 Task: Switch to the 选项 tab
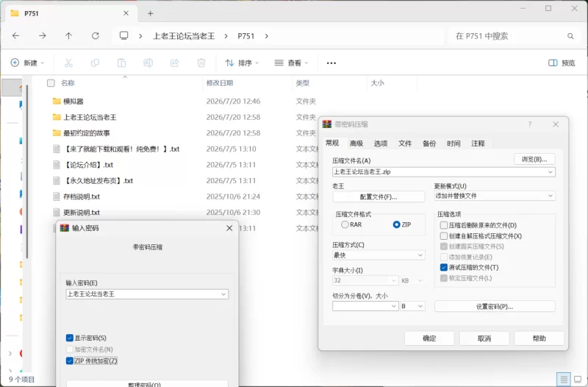click(x=381, y=143)
